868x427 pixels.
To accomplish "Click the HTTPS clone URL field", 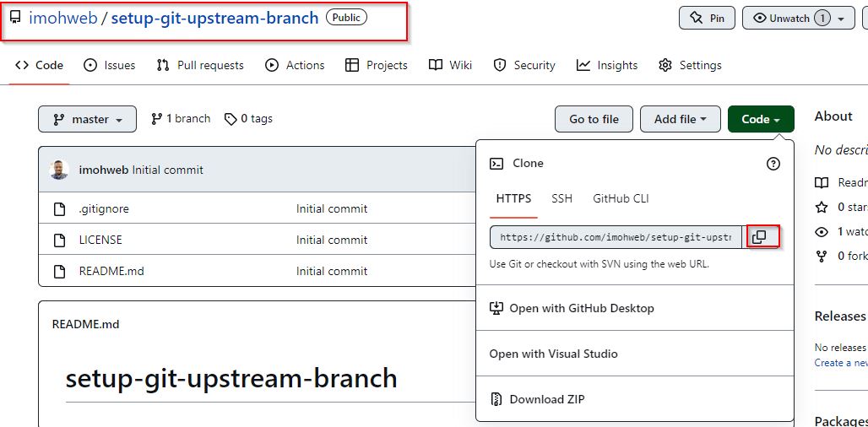I will pos(616,237).
